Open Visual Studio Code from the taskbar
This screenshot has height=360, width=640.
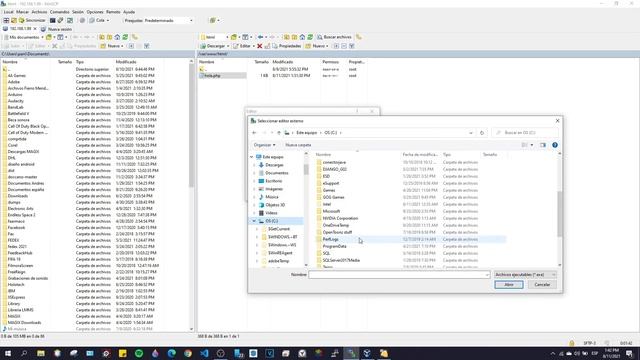coord(204,353)
